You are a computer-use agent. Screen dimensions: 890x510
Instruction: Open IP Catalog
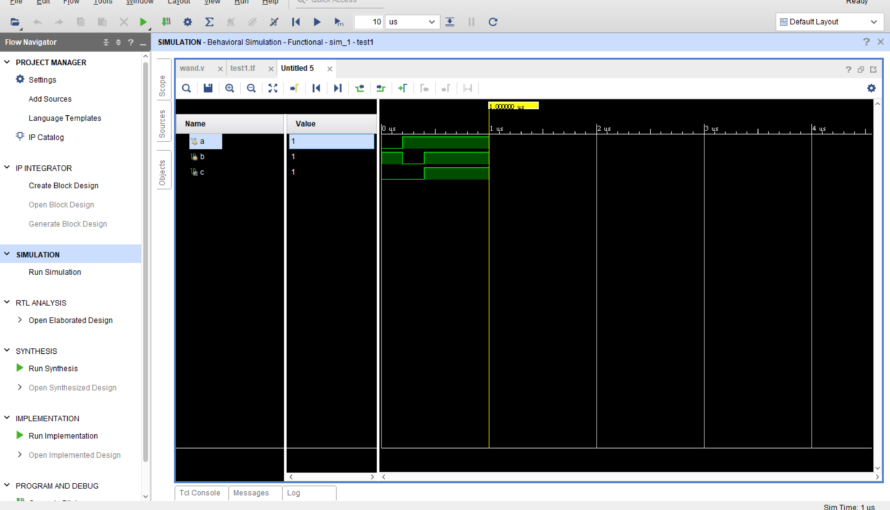click(46, 137)
